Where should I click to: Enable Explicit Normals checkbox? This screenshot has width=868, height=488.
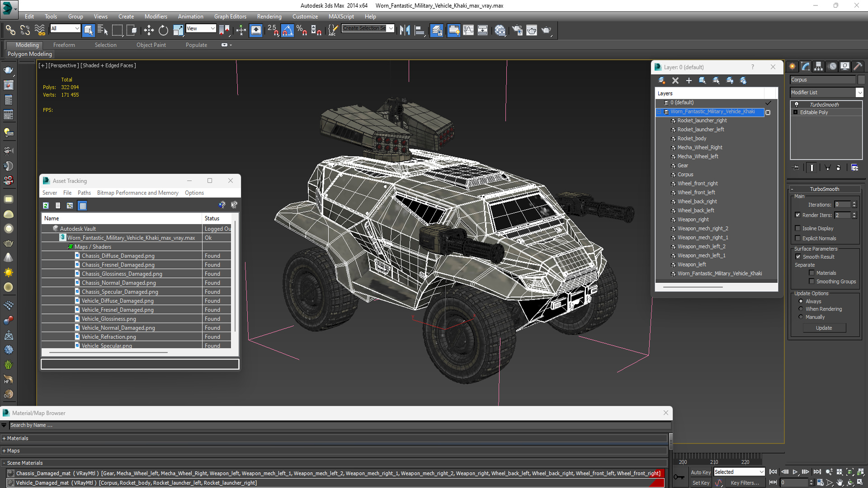point(797,238)
